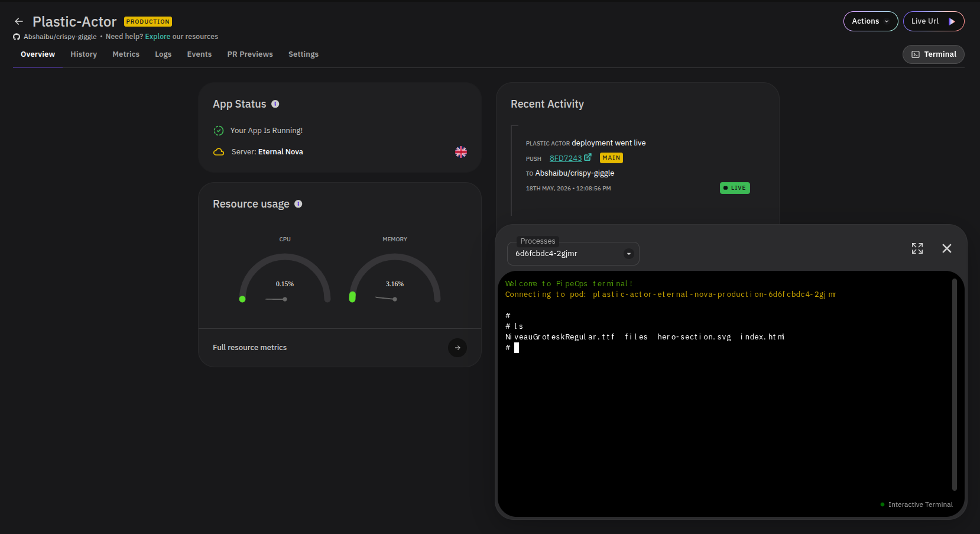Image resolution: width=980 pixels, height=534 pixels.
Task: Click the MAIN branch badge
Action: coord(611,158)
